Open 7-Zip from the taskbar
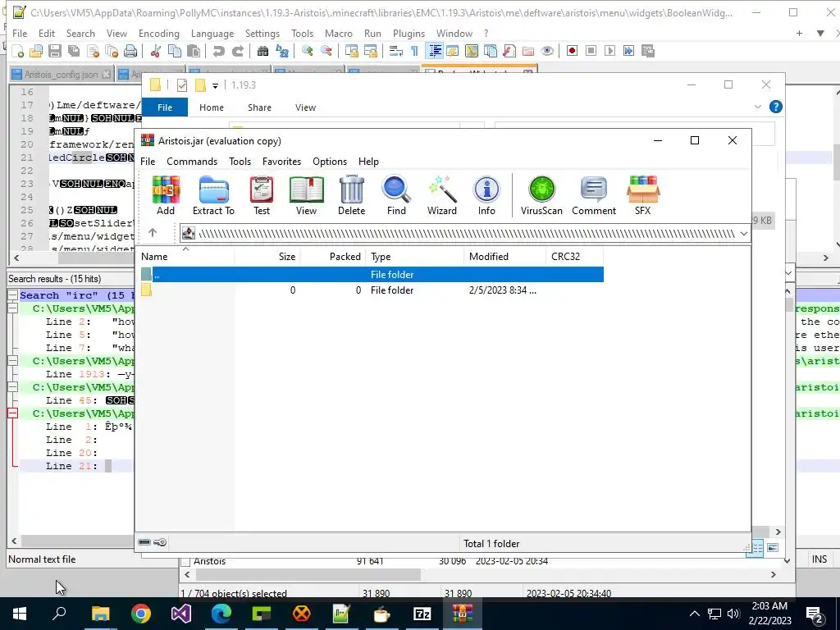This screenshot has width=840, height=630. 422,614
